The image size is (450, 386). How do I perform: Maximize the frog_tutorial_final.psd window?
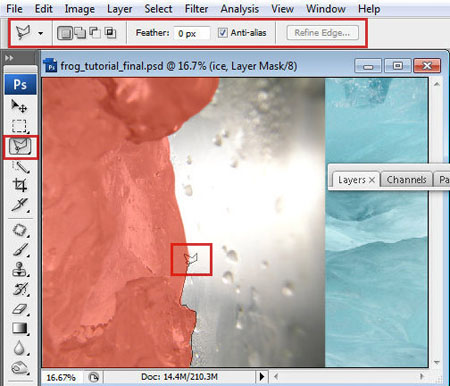(397, 66)
